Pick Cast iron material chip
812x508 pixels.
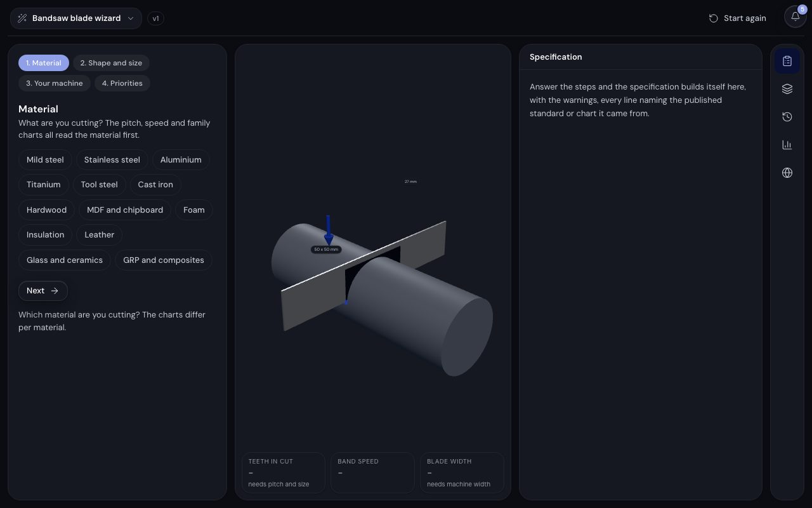[155, 185]
